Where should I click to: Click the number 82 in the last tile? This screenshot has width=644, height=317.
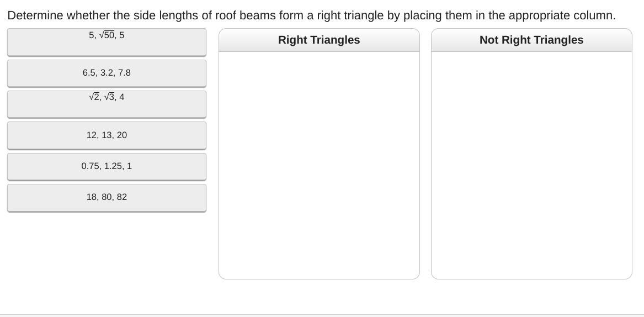point(121,197)
